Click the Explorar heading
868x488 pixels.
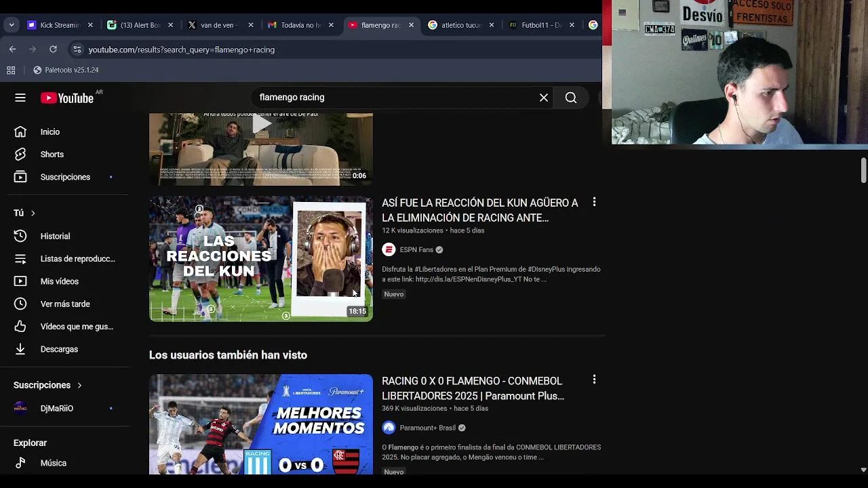[x=30, y=443]
